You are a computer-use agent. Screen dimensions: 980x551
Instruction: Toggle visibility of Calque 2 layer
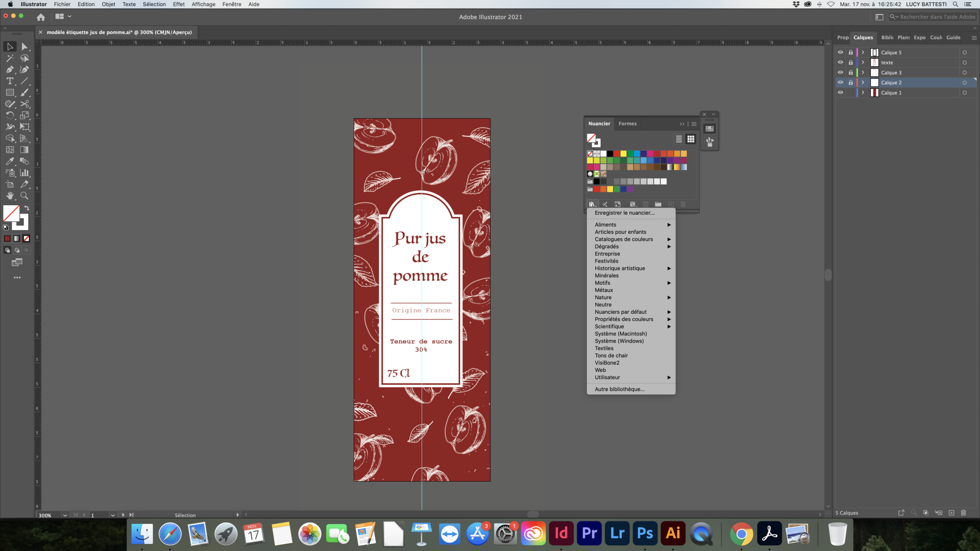click(840, 82)
